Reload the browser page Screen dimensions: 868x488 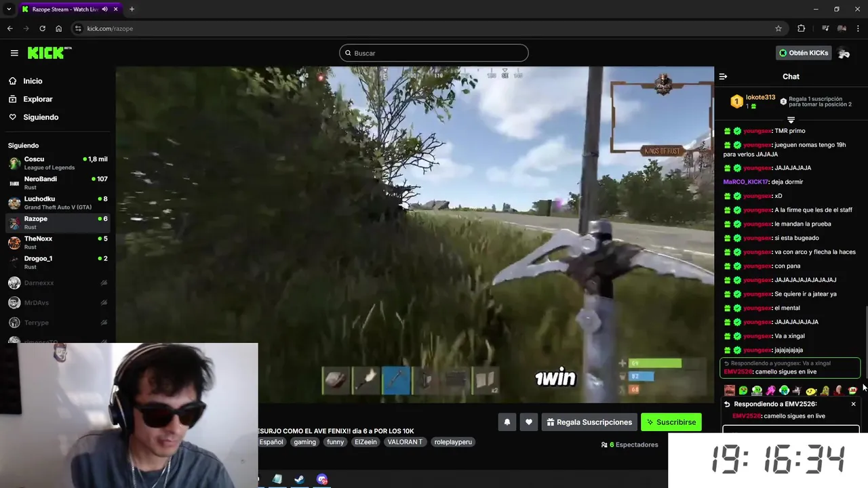pyautogui.click(x=42, y=28)
